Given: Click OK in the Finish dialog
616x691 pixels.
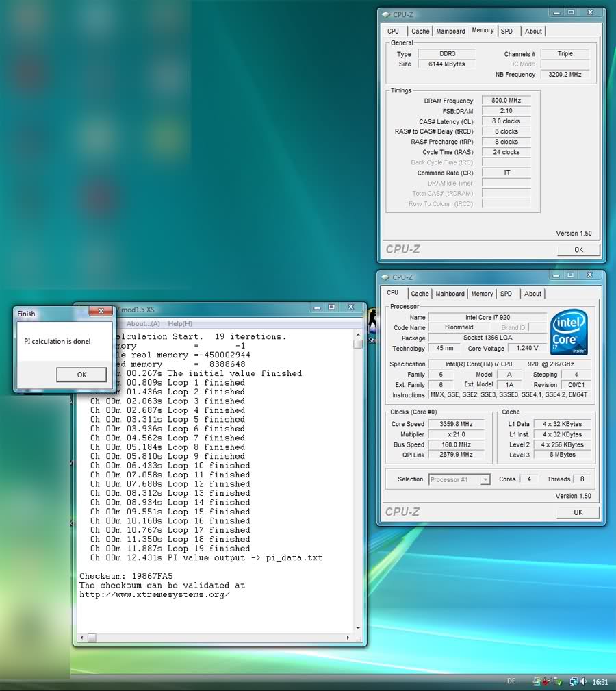Looking at the screenshot, I should pos(81,375).
